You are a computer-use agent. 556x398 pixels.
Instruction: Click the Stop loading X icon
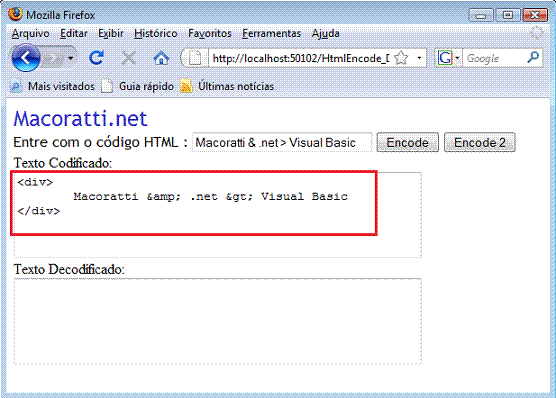[x=128, y=58]
